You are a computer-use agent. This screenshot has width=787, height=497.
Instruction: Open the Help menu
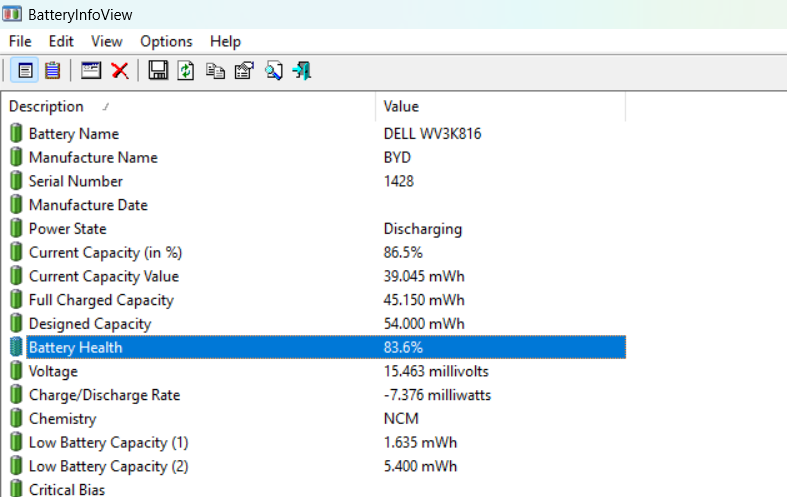coord(225,41)
